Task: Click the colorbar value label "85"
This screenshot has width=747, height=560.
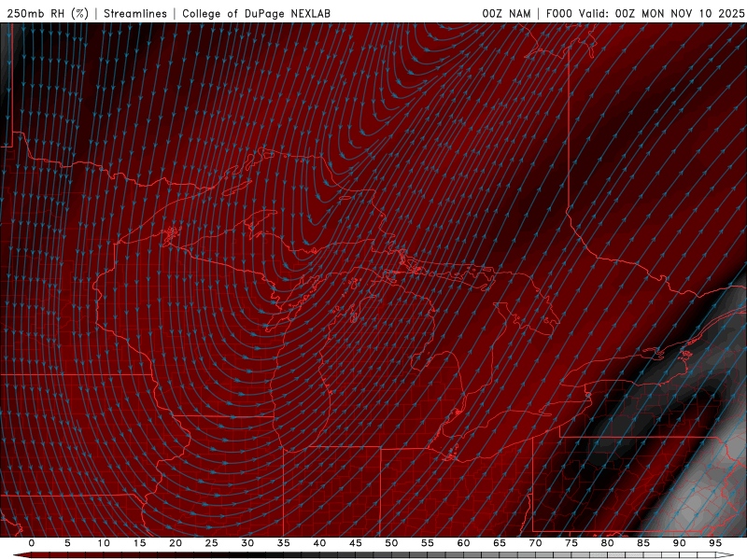Action: [x=643, y=543]
